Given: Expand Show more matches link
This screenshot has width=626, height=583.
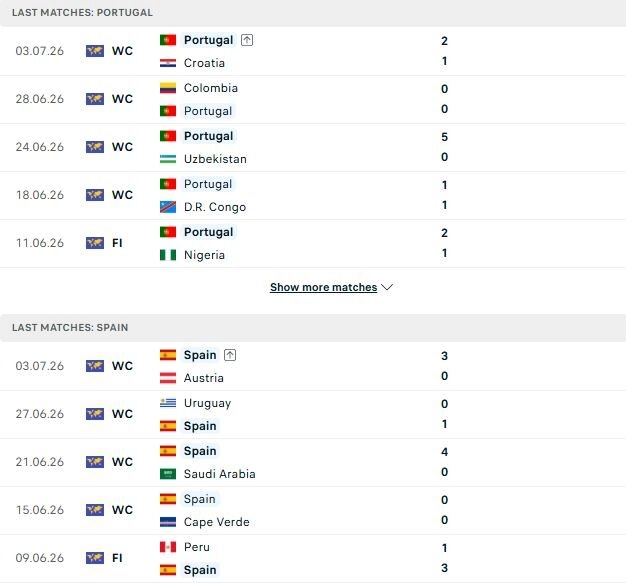Looking at the screenshot, I should tap(323, 287).
